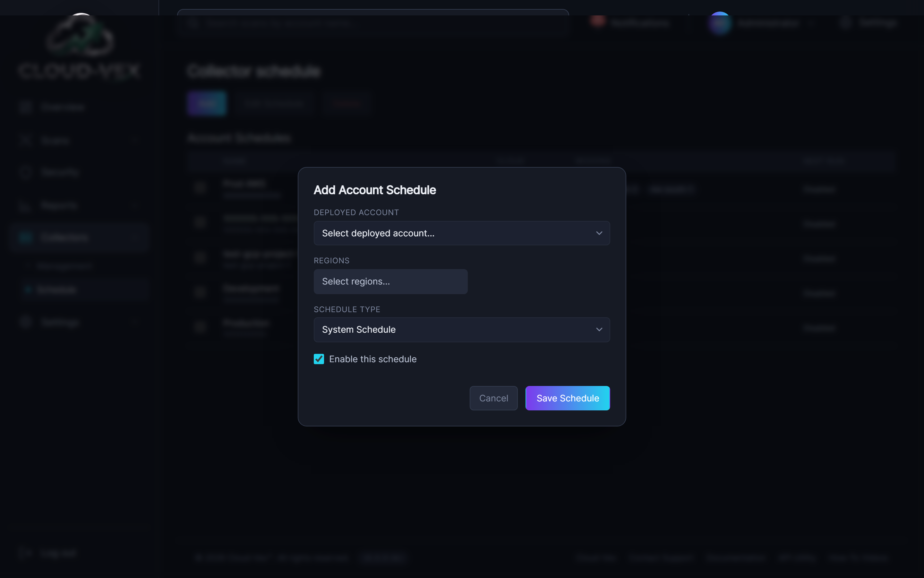Click the Add Account Schedule title

tap(374, 190)
